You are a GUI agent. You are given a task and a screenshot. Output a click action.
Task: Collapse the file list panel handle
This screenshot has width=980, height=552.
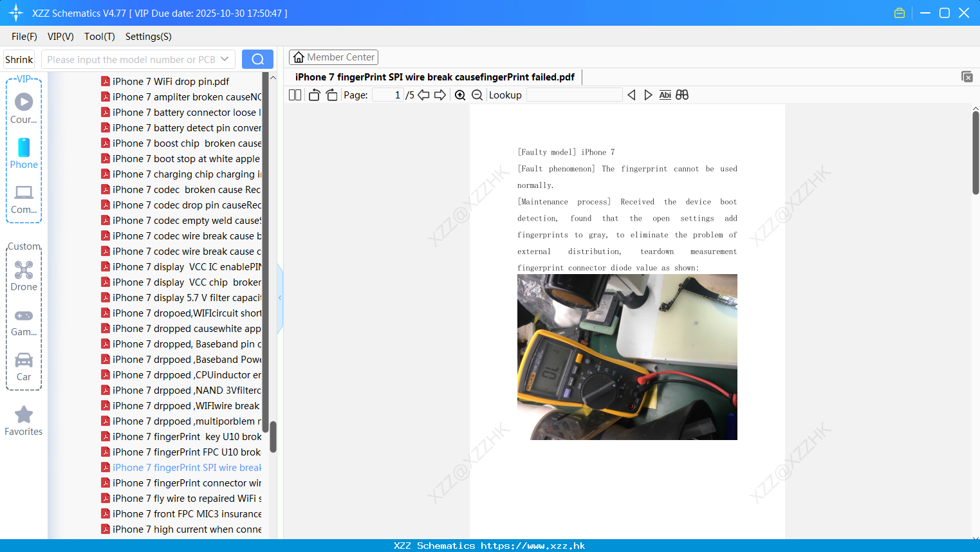click(280, 298)
